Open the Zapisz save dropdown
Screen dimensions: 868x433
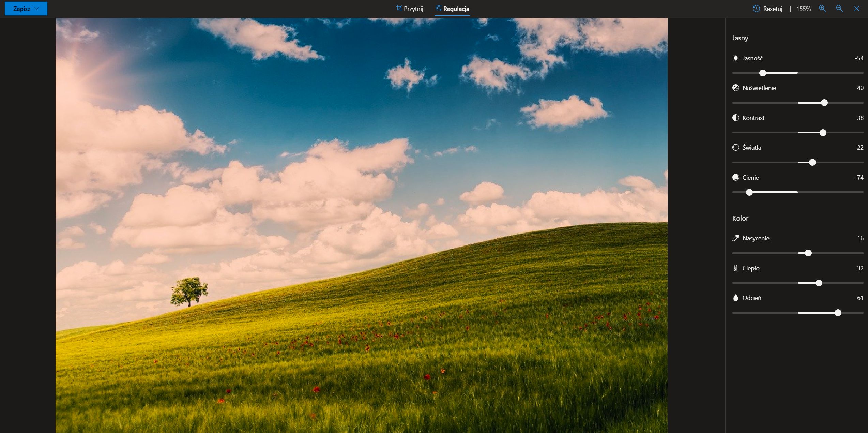click(x=26, y=9)
